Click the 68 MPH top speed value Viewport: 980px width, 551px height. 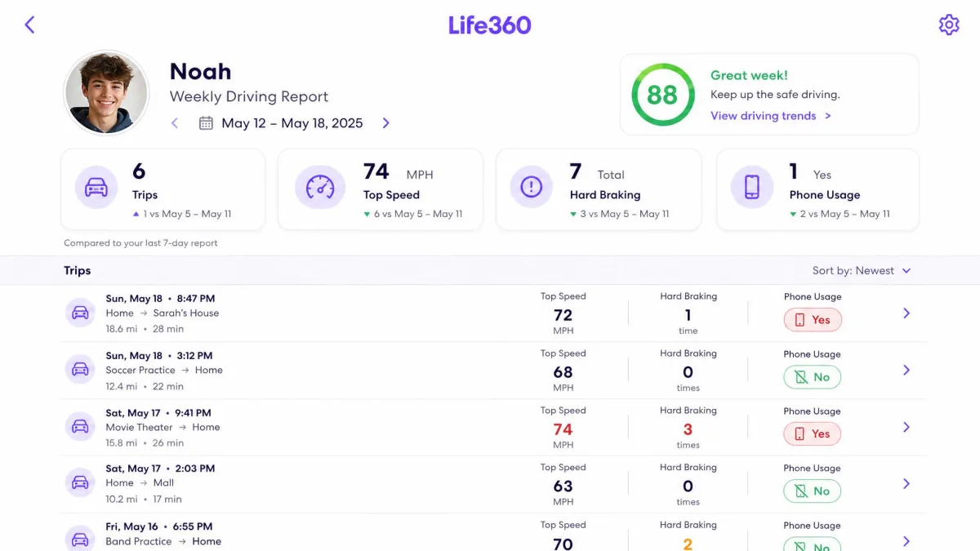563,372
